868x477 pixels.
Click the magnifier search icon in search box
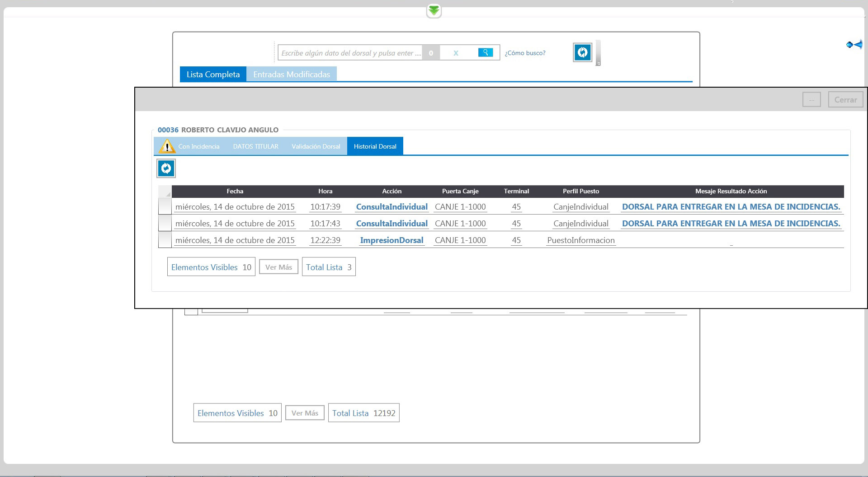486,52
